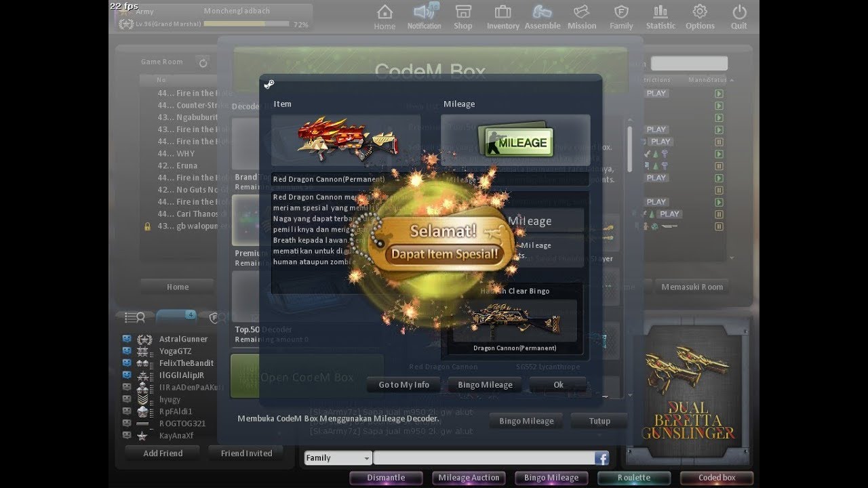Open the Dismantle tab at the bottom
The height and width of the screenshot is (488, 868).
click(386, 478)
